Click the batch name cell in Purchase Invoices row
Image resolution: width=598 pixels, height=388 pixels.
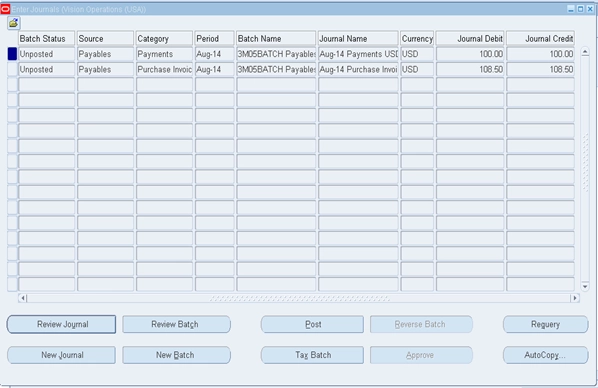tap(276, 69)
